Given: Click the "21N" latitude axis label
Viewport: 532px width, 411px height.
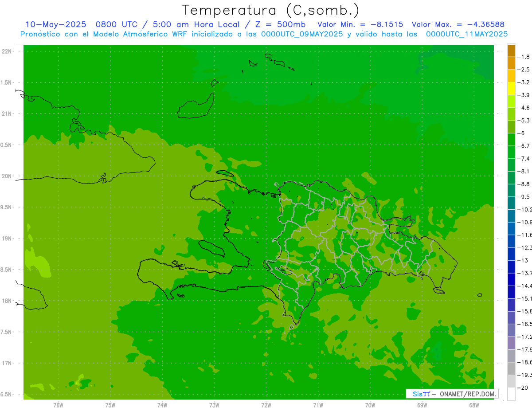Looking at the screenshot, I should (x=6, y=114).
